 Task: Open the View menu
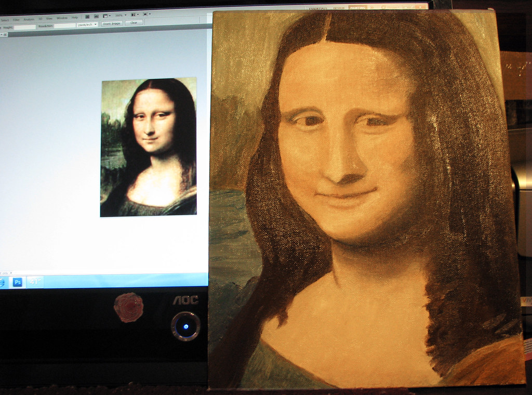click(49, 19)
